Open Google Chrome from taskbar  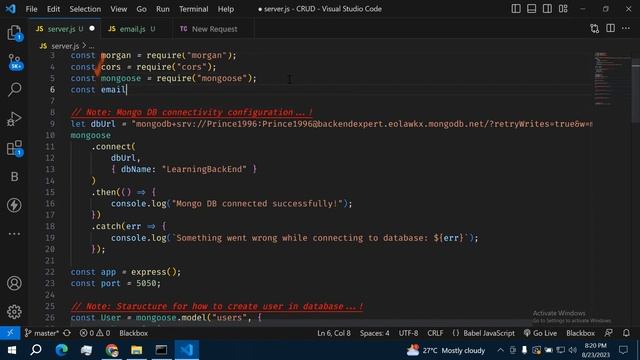pos(111,350)
